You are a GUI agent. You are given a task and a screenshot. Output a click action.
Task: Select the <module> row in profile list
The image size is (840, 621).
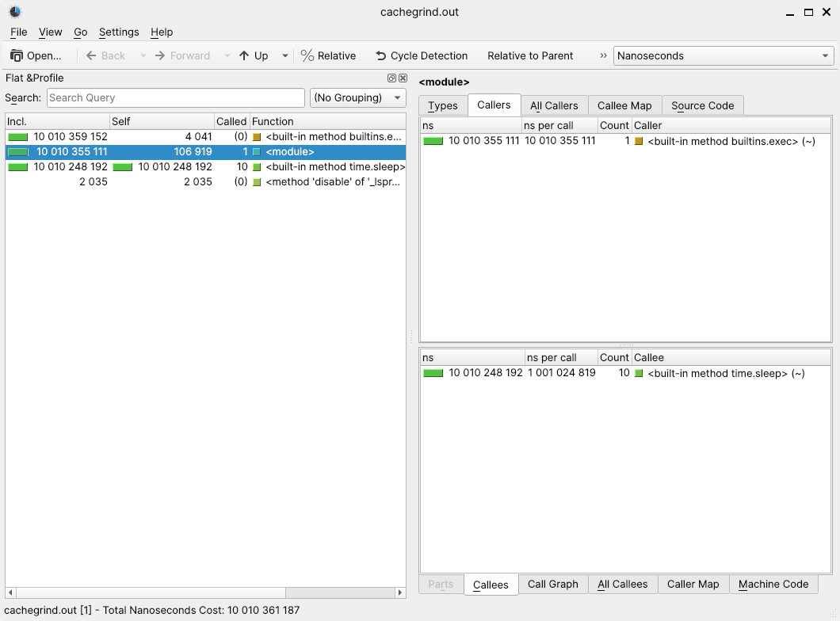pyautogui.click(x=205, y=151)
